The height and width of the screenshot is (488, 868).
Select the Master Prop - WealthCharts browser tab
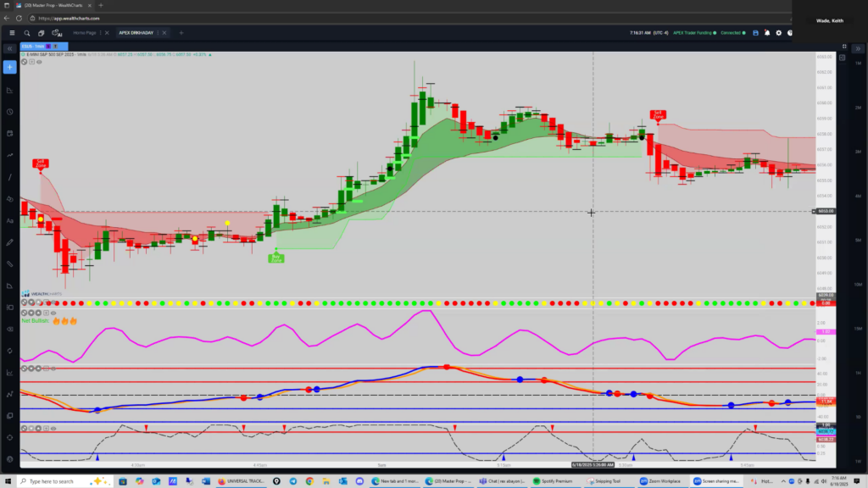click(x=53, y=6)
